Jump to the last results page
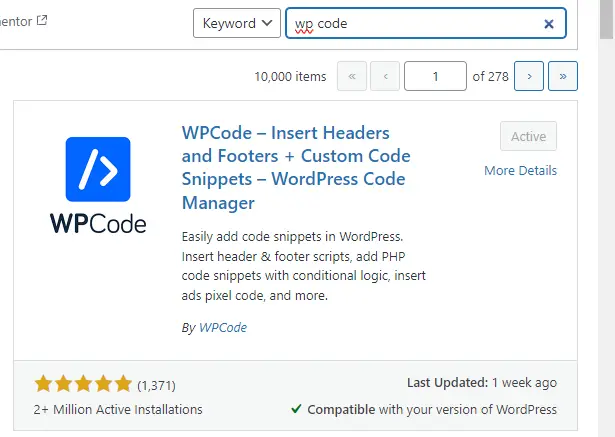 click(x=562, y=76)
